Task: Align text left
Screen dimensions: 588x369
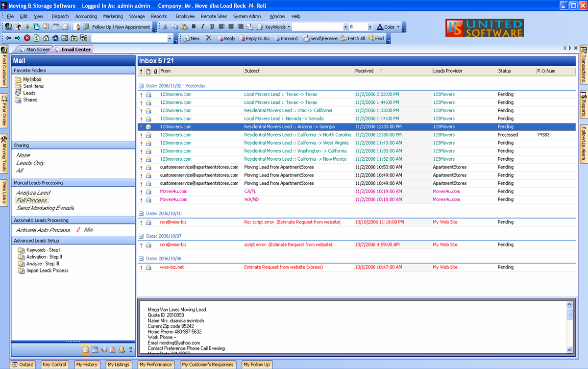Action: [x=221, y=27]
